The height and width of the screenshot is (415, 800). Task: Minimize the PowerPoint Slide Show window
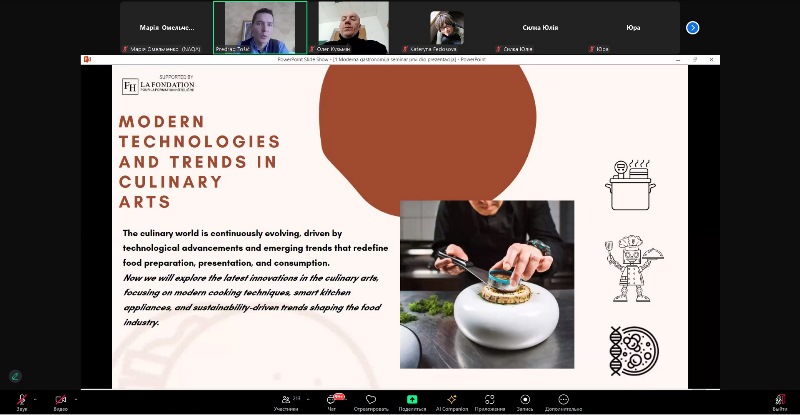[x=678, y=60]
